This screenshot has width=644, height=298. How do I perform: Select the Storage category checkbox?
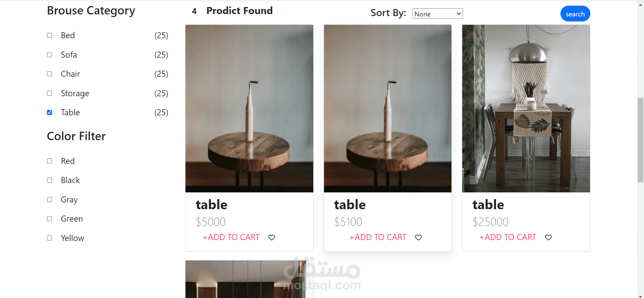pyautogui.click(x=50, y=93)
